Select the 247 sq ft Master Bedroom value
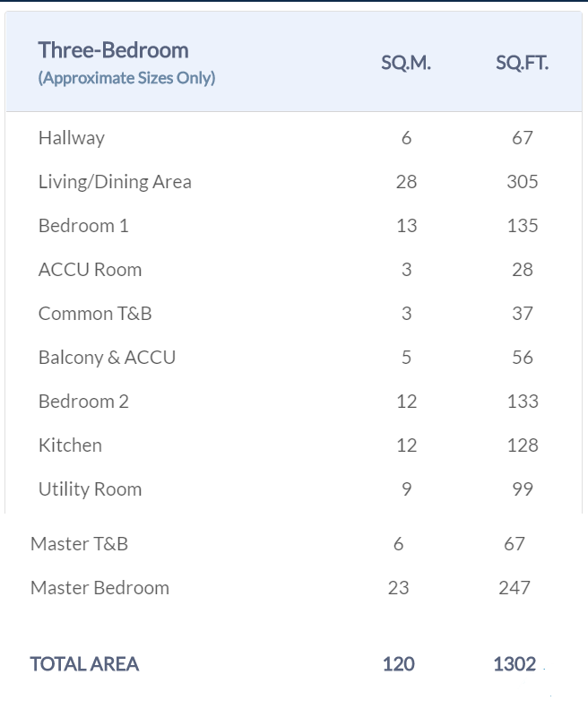This screenshot has height=709, width=588. pyautogui.click(x=514, y=587)
